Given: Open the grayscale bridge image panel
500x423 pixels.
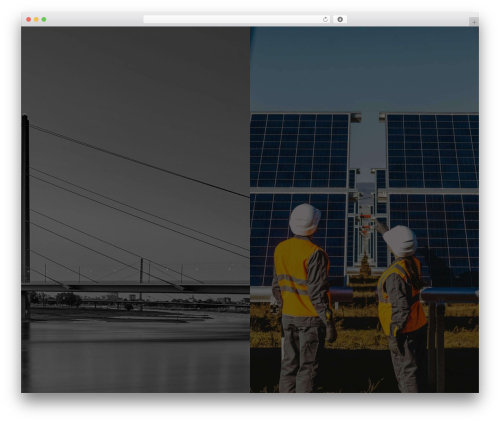Looking at the screenshot, I should coord(136,210).
